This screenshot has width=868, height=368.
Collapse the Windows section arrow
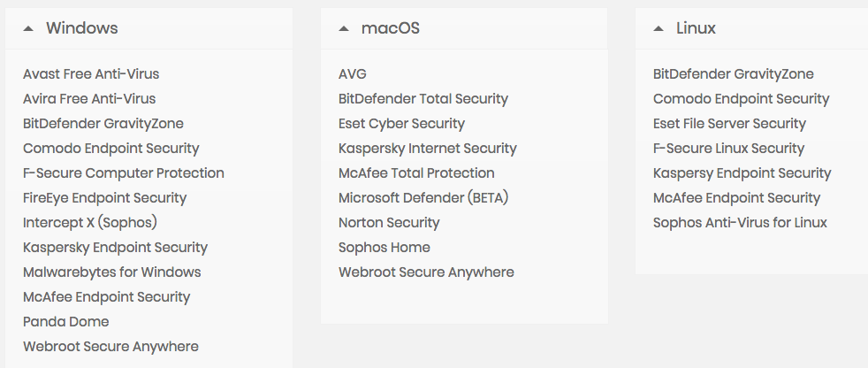point(28,29)
